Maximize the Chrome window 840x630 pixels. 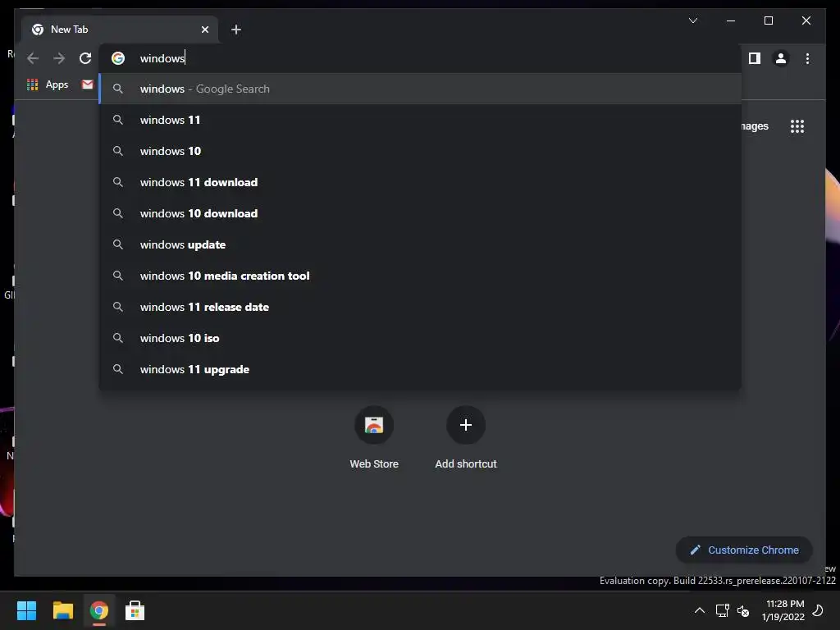768,21
